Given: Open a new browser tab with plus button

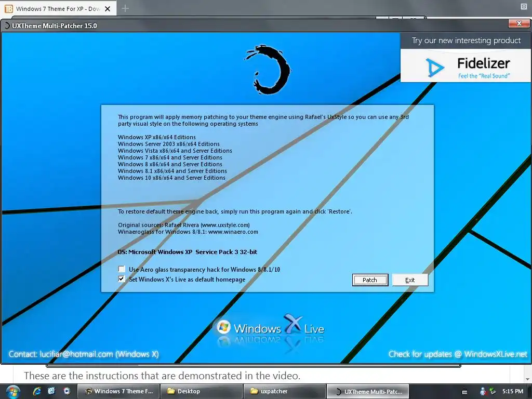Looking at the screenshot, I should click(x=125, y=8).
